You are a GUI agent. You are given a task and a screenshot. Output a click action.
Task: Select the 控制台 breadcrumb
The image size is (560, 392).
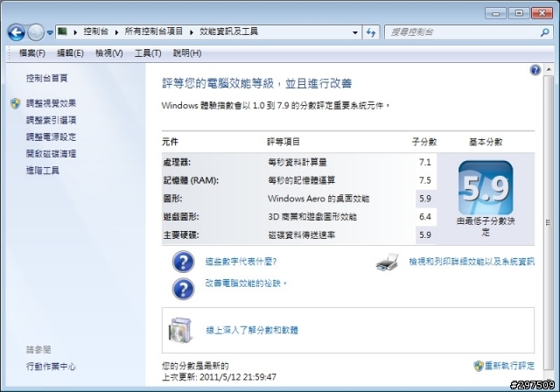[95, 31]
